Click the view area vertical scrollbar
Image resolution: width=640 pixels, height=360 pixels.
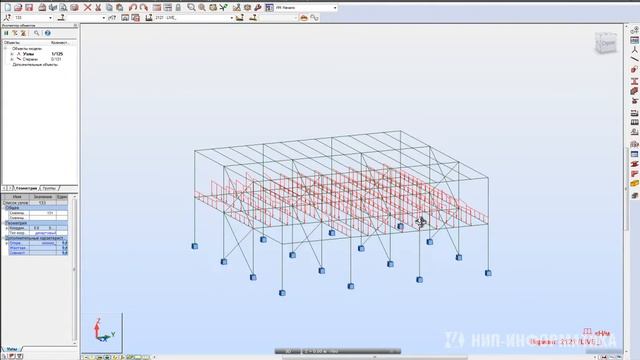click(626, 188)
